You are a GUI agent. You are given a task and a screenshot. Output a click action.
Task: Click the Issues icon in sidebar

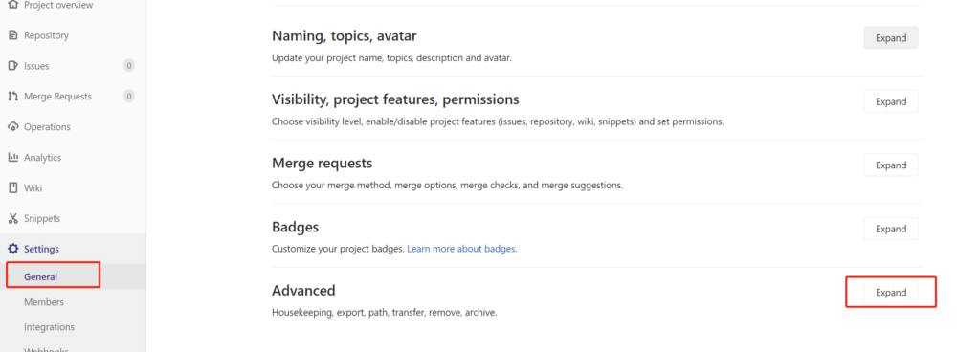point(13,66)
